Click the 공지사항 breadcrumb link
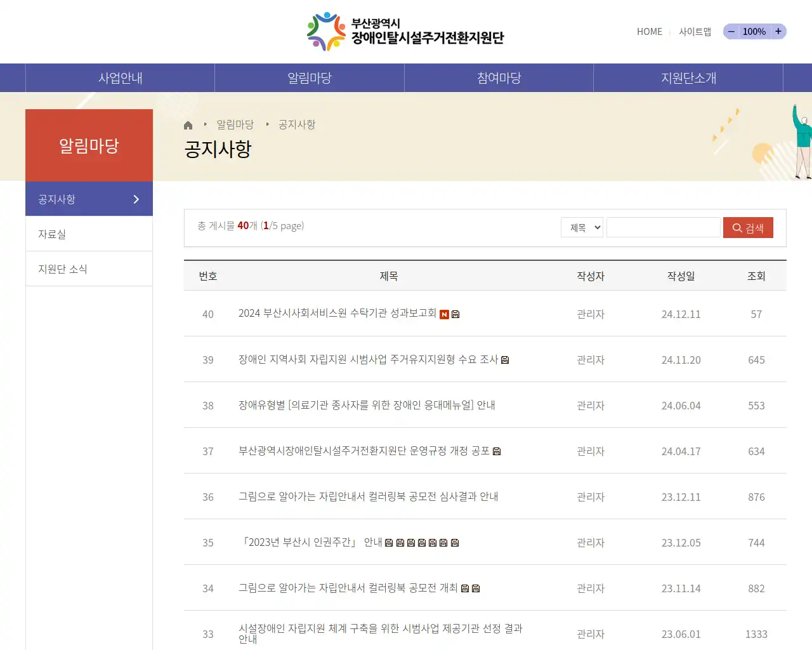The image size is (812, 650). pyautogui.click(x=297, y=124)
